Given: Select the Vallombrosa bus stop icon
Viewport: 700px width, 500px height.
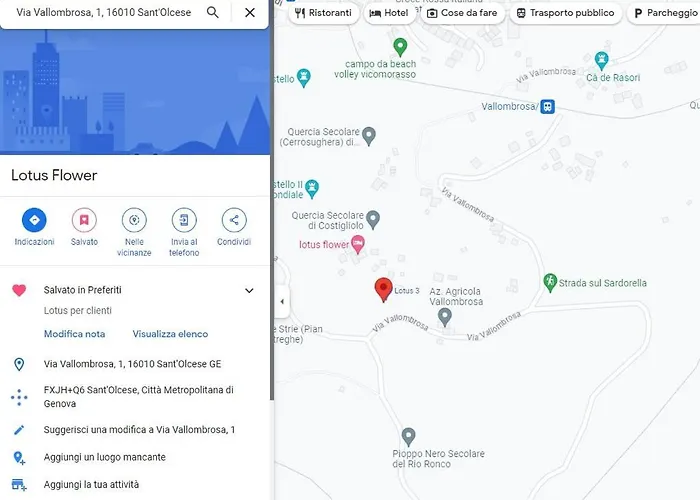Looking at the screenshot, I should click(x=547, y=107).
